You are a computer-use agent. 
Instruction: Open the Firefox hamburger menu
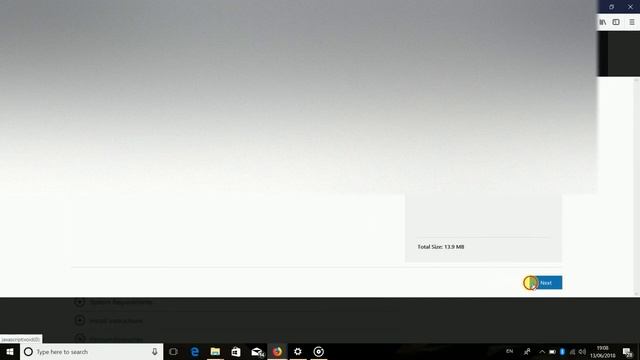click(631, 22)
